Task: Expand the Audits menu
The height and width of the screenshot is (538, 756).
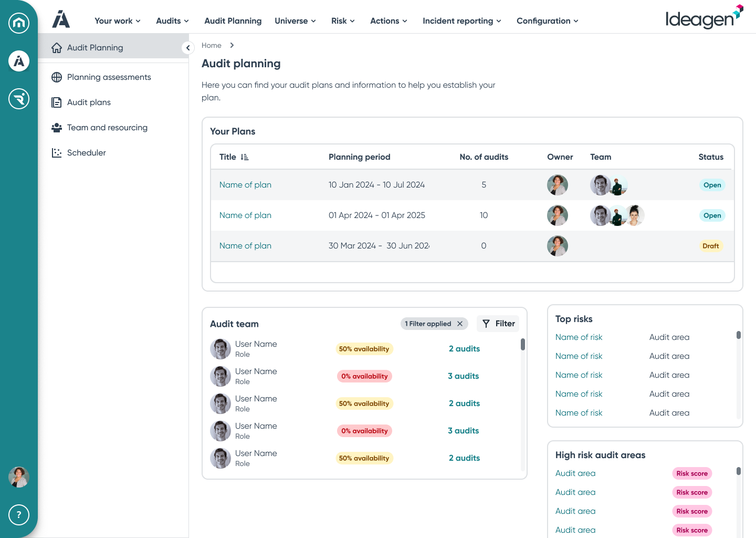Action: point(172,21)
